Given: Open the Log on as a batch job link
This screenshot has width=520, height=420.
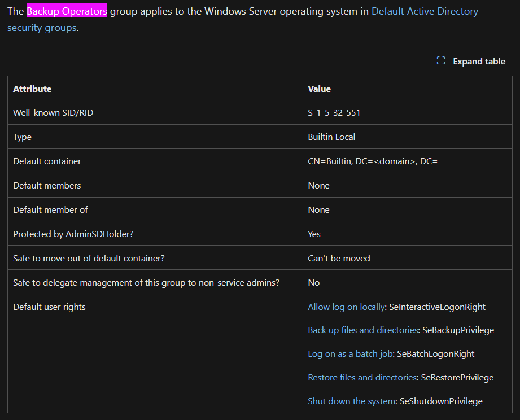Looking at the screenshot, I should [x=350, y=354].
